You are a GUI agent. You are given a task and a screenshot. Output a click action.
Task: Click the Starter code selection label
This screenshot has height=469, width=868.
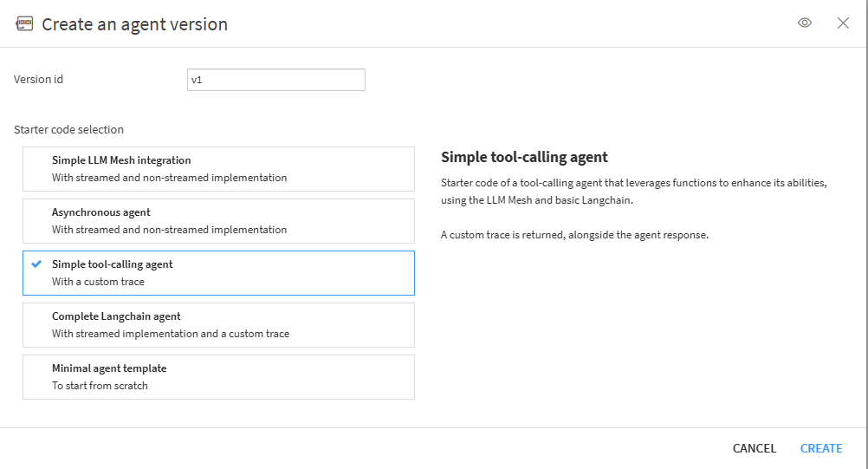click(x=68, y=129)
